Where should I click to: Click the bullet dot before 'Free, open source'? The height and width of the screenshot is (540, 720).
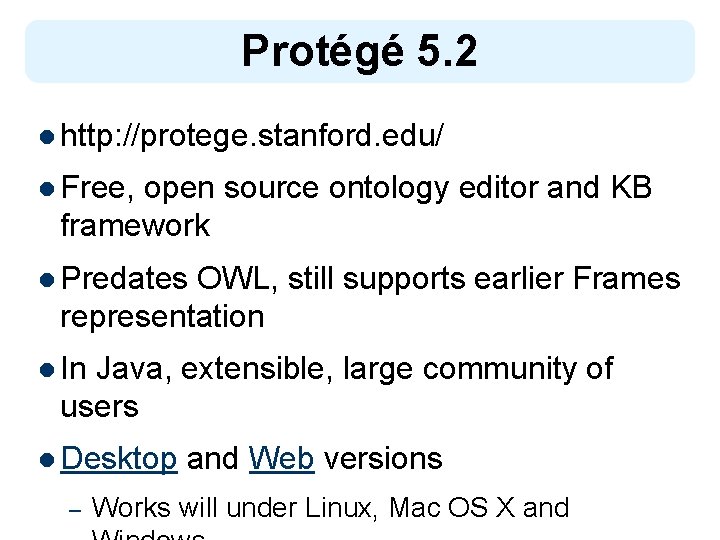tap(47, 189)
